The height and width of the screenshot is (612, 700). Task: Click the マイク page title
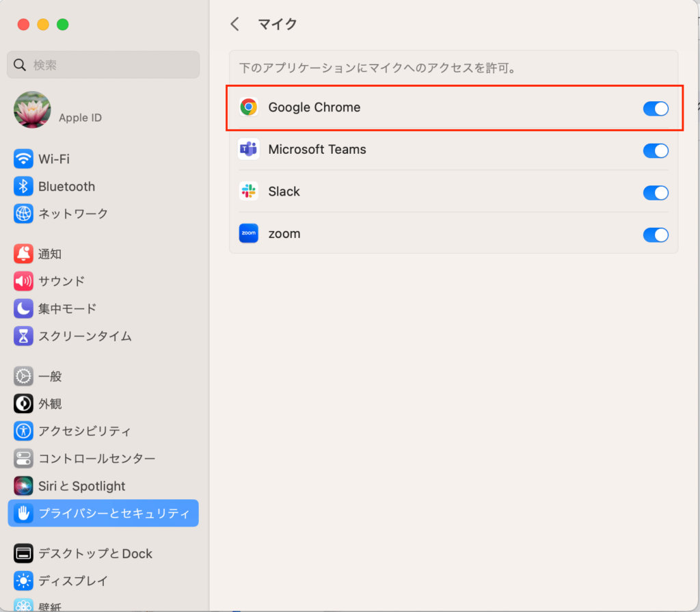[x=278, y=24]
